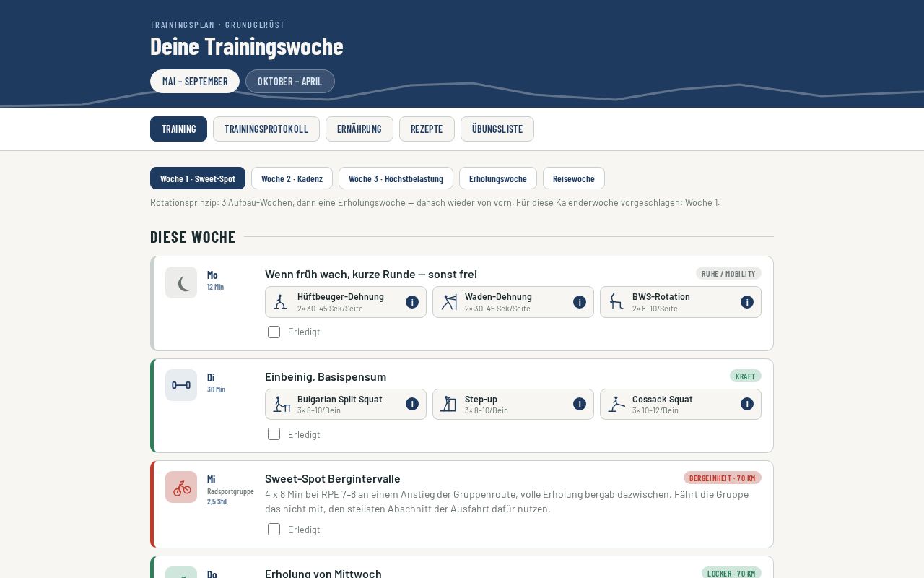Viewport: 924px width, 578px height.
Task: Open info for Waden-Dehnung
Action: click(x=580, y=302)
